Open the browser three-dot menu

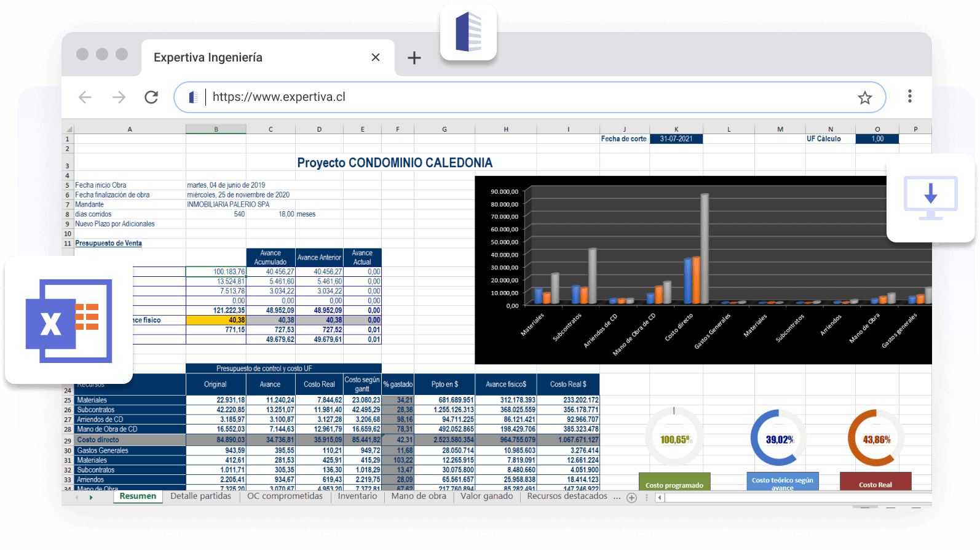tap(909, 96)
